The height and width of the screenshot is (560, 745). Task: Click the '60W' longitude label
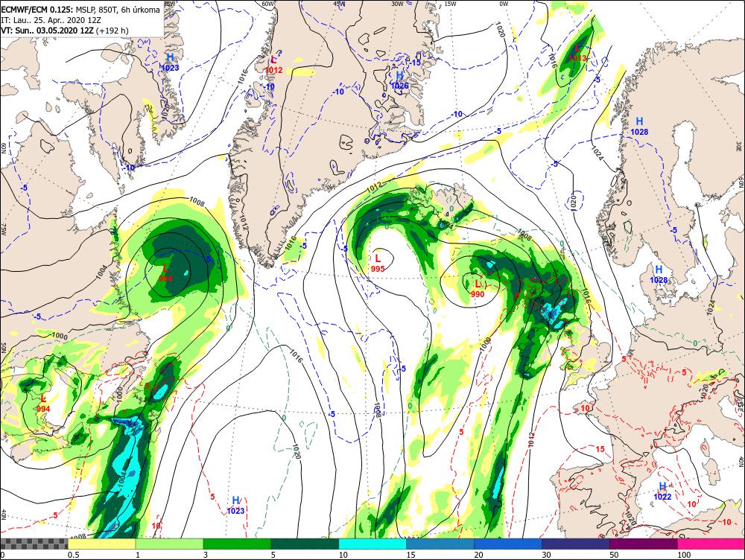(268, 4)
